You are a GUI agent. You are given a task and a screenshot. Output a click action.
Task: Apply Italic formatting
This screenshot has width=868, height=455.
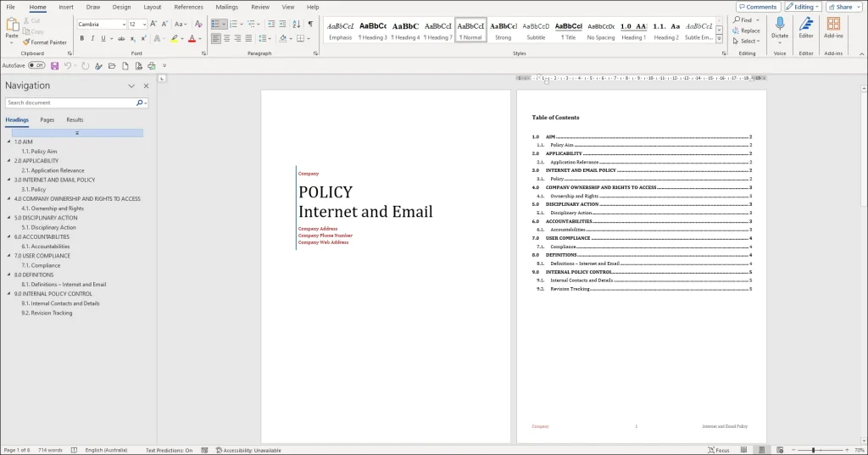click(x=92, y=39)
